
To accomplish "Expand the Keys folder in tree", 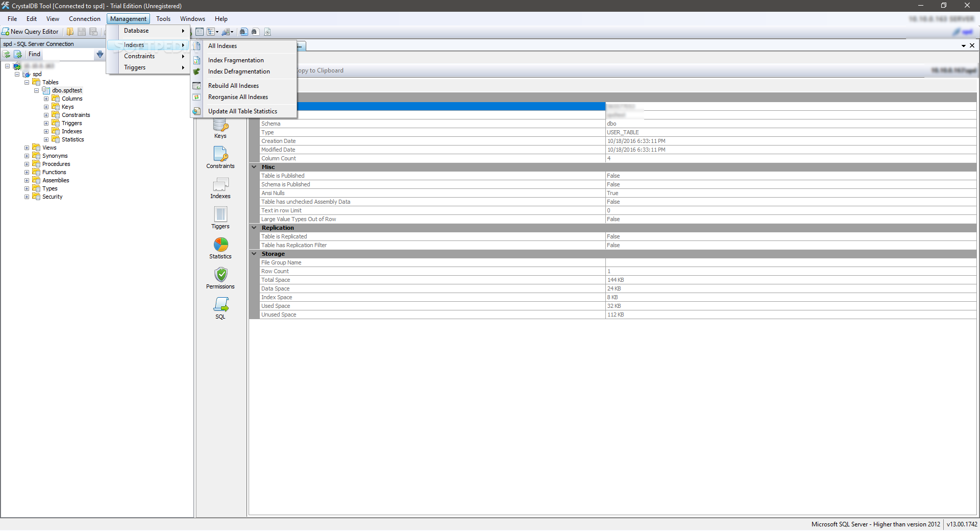I will click(46, 107).
